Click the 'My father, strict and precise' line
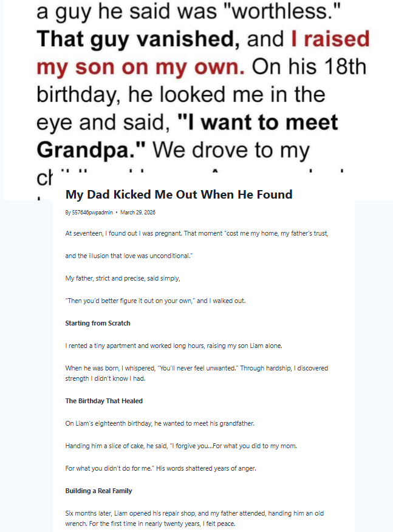Viewport: 393px width, 532px height. pos(123,278)
